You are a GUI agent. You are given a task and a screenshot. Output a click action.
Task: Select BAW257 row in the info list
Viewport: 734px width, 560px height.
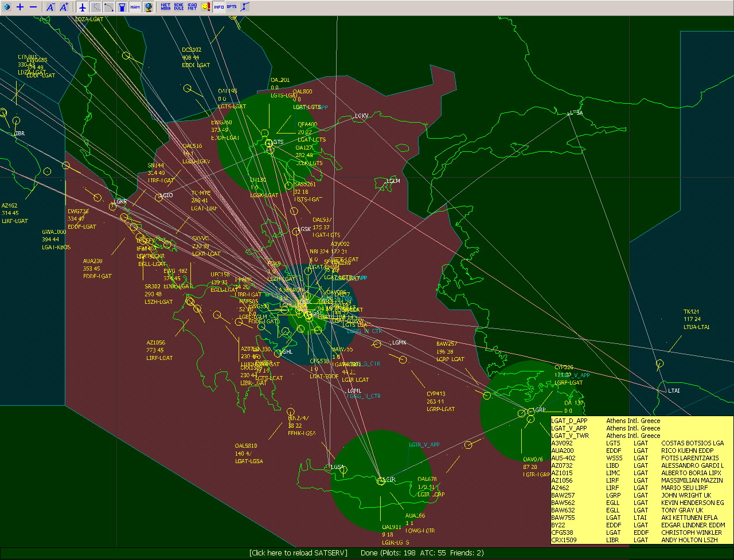641,495
